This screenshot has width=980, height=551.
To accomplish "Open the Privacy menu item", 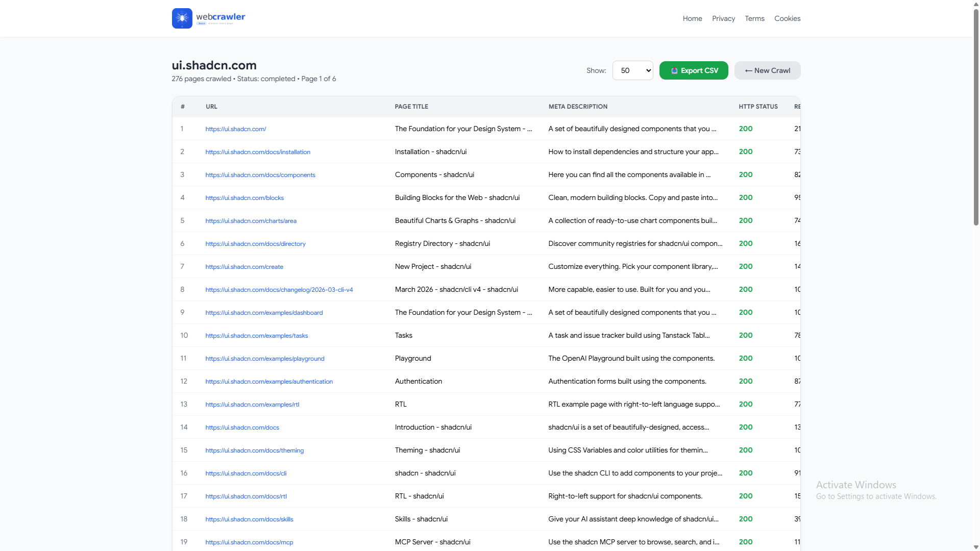I will pos(723,18).
